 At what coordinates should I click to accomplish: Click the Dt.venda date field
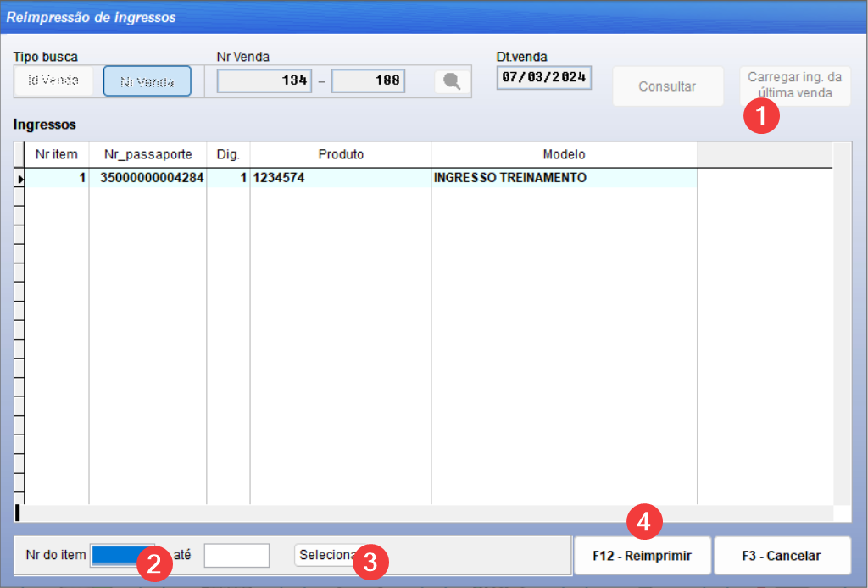(543, 78)
